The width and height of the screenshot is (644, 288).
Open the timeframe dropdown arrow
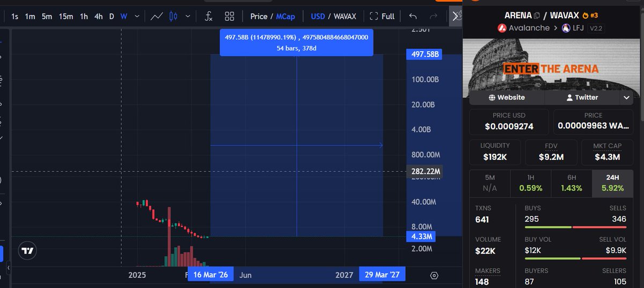point(137,16)
